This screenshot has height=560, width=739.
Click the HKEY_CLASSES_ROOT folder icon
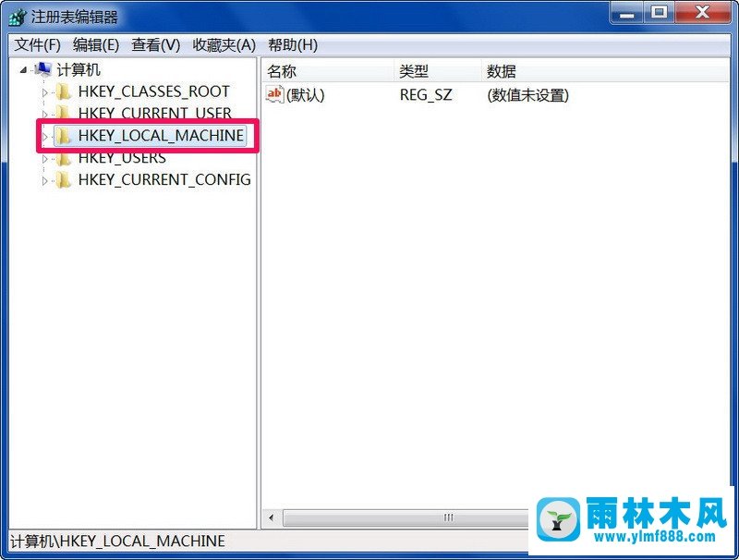pos(63,91)
